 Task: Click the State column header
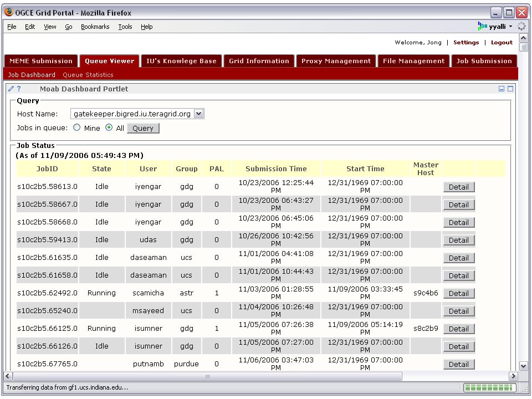coord(101,168)
